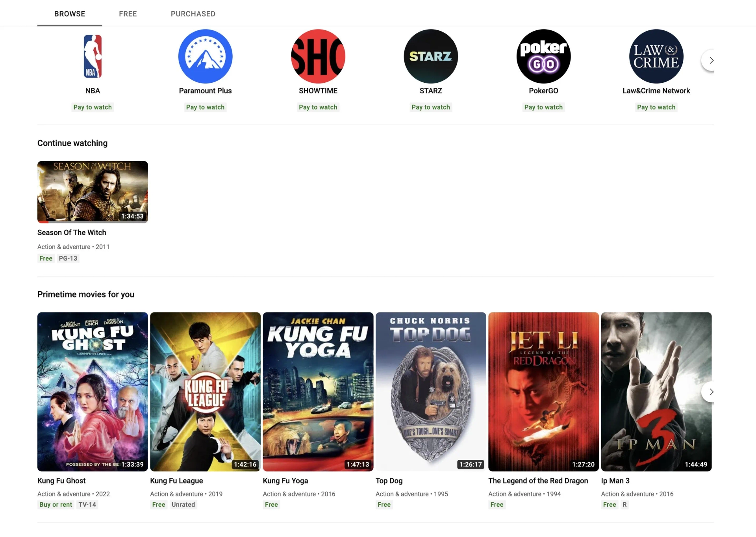Click the PG-13 rating badge
The height and width of the screenshot is (537, 756).
tap(68, 258)
